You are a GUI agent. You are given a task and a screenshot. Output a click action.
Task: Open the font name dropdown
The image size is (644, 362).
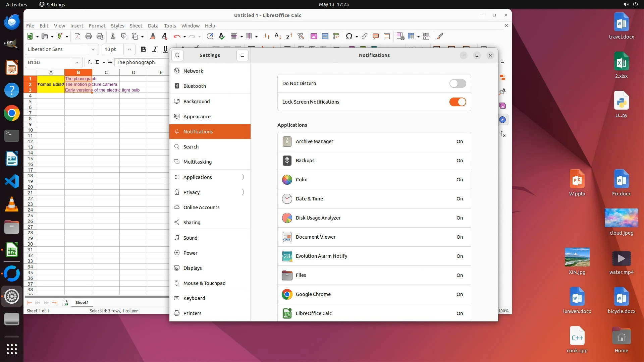tap(93, 49)
